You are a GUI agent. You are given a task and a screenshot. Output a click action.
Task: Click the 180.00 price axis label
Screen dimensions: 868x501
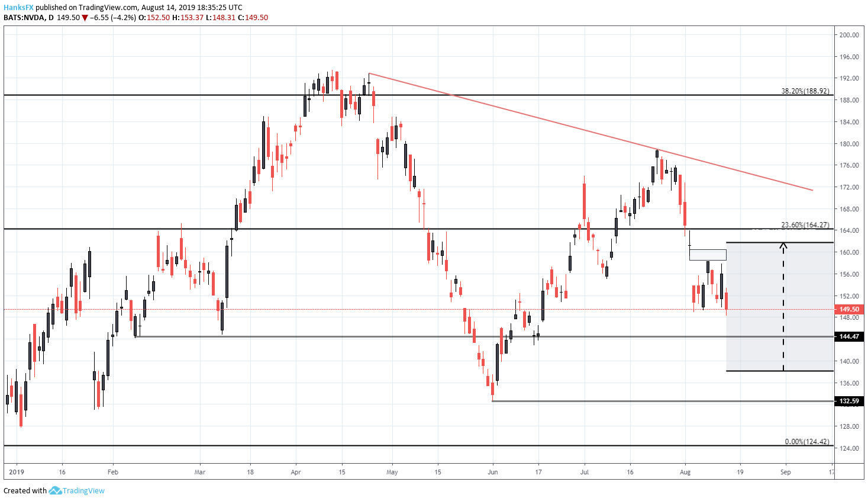[849, 144]
